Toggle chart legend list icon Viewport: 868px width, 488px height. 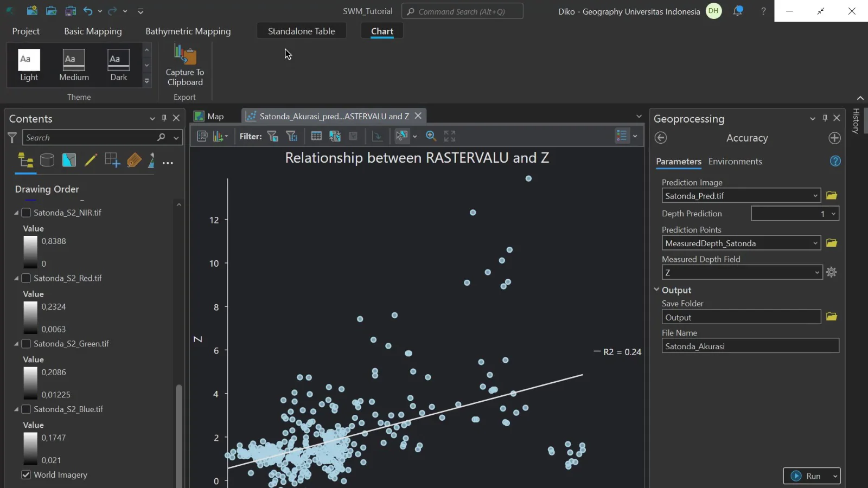(622, 136)
